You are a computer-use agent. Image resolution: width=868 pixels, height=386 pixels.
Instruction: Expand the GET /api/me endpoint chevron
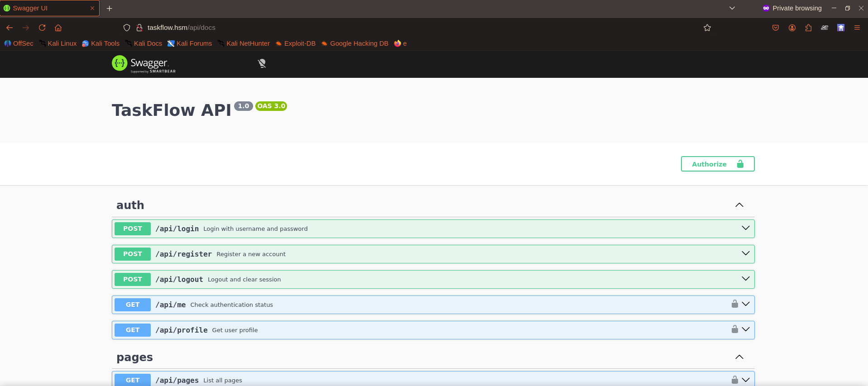point(746,304)
